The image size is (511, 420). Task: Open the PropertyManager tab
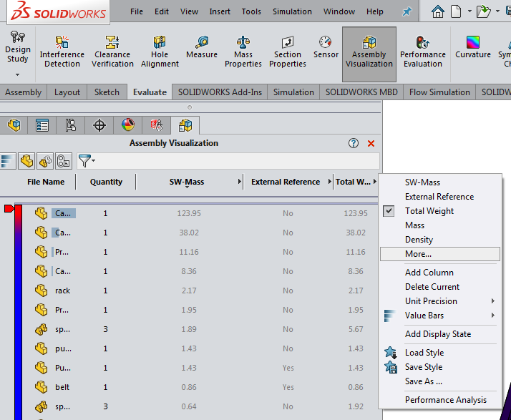[x=42, y=125]
